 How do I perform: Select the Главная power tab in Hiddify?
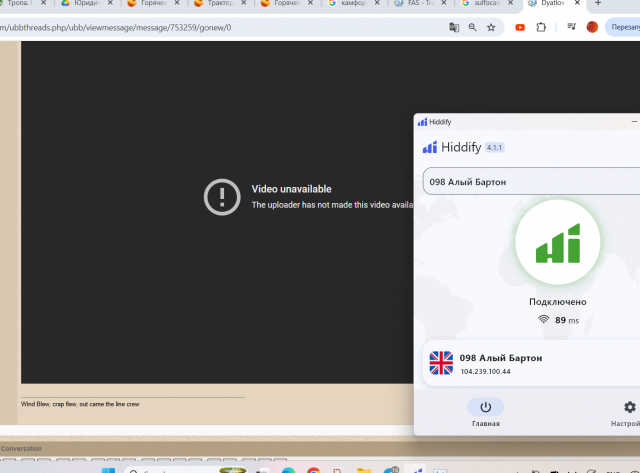(485, 408)
